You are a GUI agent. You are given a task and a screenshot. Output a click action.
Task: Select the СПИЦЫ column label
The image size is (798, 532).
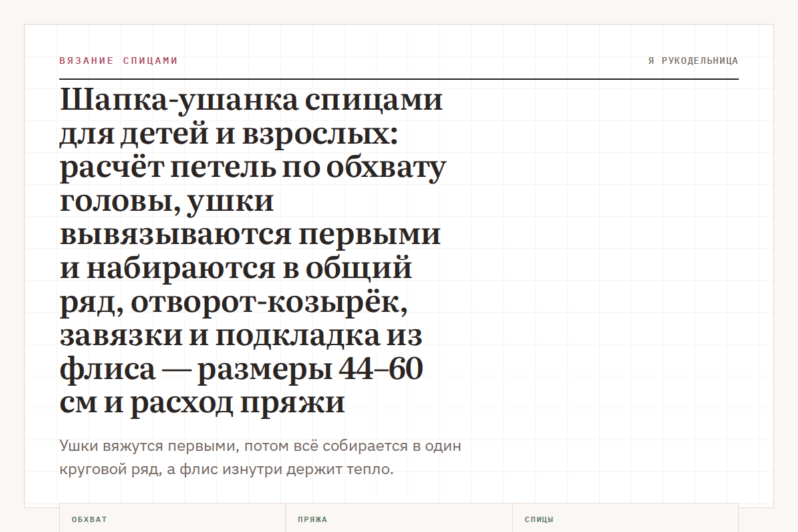pyautogui.click(x=539, y=519)
